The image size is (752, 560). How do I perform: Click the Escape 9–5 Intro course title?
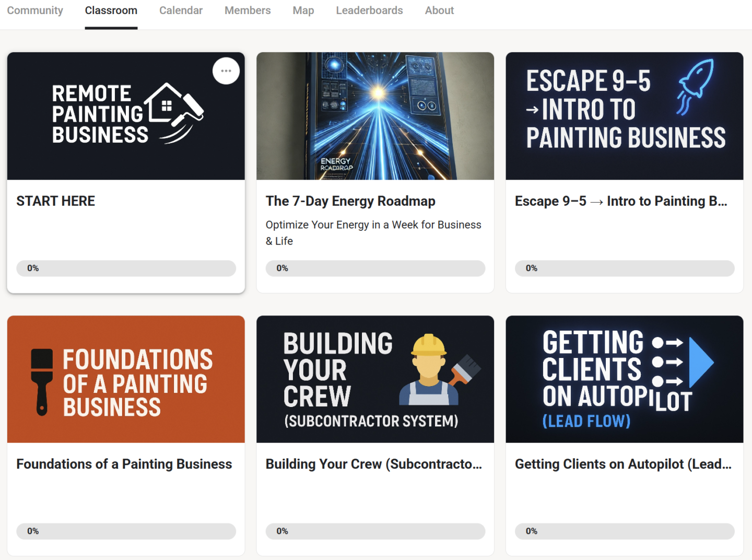[621, 201]
